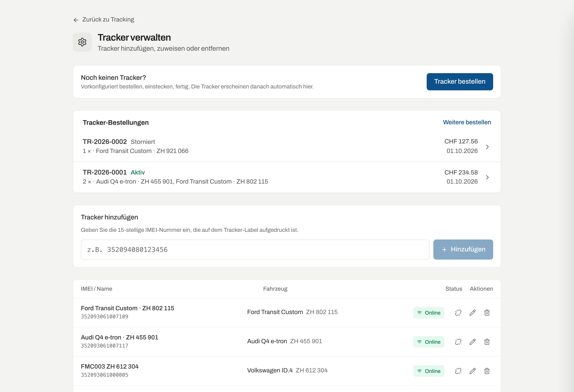Edit the Ford Transit Custom tracker
This screenshot has height=392, width=574.
[473, 313]
